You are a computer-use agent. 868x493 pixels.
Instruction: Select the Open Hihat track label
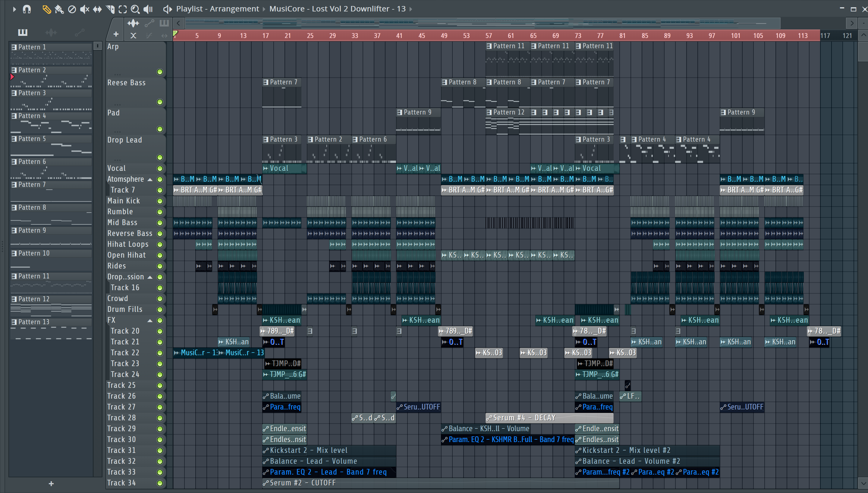pyautogui.click(x=127, y=255)
